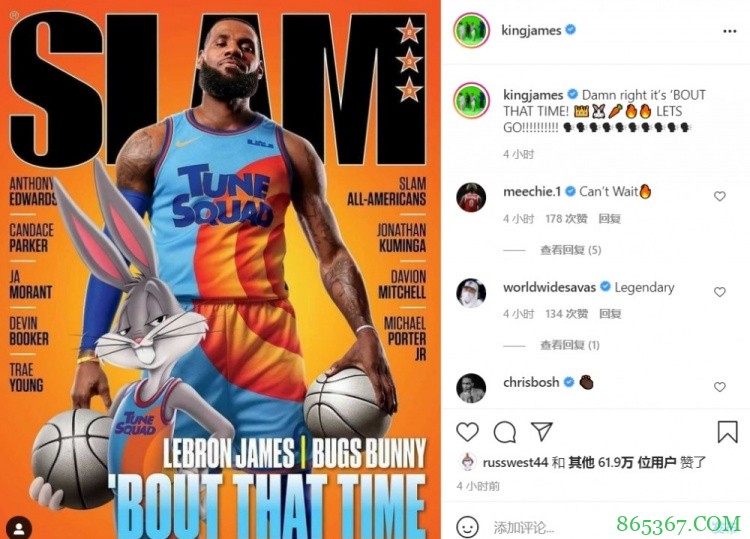Reply to worldwidesavas' comment

tap(610, 314)
